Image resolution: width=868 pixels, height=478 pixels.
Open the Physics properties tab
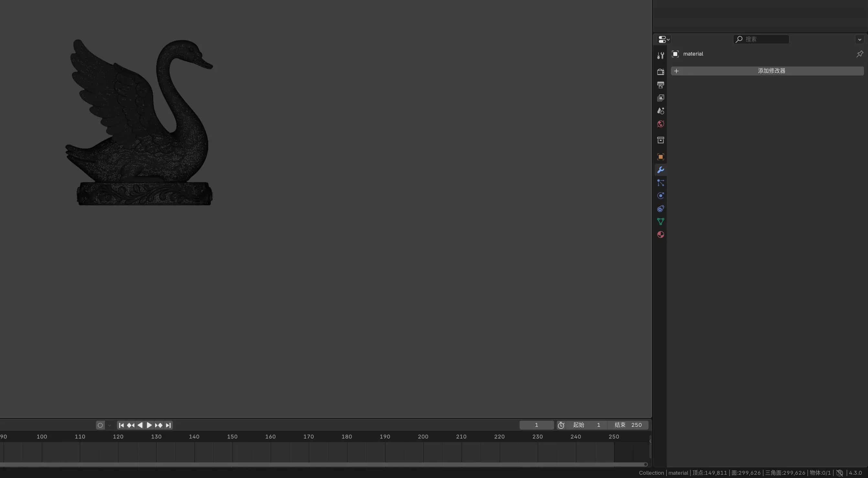click(660, 196)
